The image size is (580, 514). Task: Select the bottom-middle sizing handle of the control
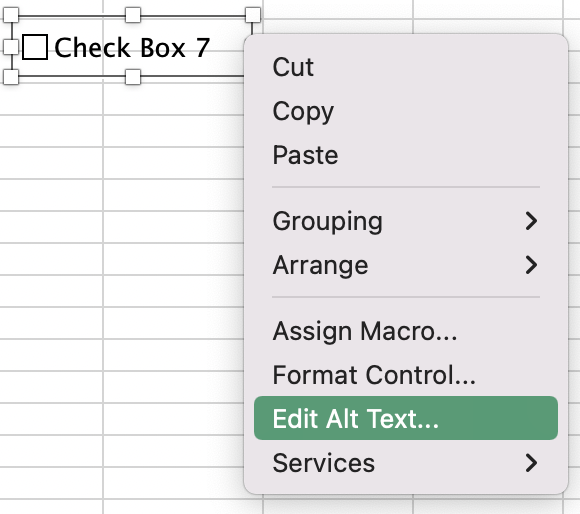(x=133, y=77)
